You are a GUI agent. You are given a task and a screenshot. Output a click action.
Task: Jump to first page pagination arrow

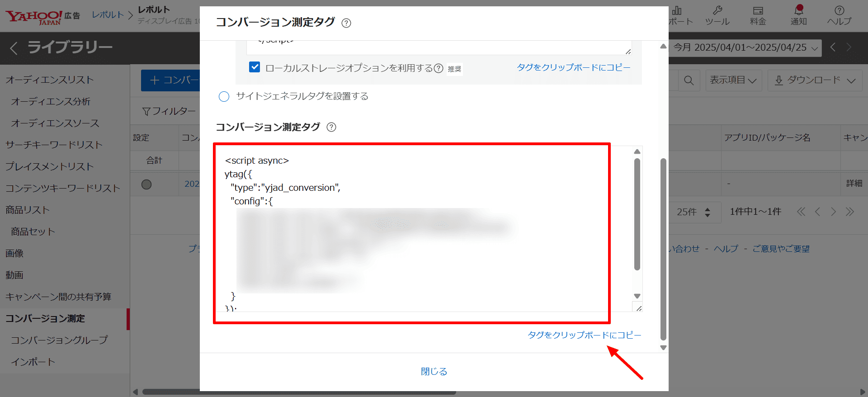point(801,212)
